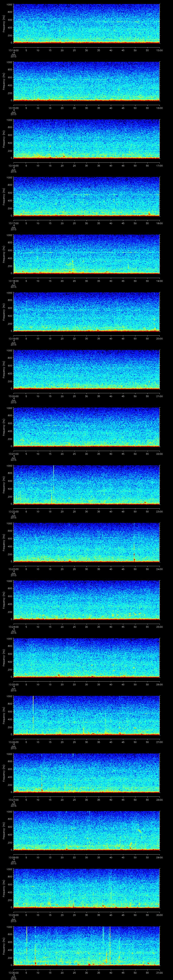Click the 29:00 end time label
The image size is (173, 980).
coord(159,857)
